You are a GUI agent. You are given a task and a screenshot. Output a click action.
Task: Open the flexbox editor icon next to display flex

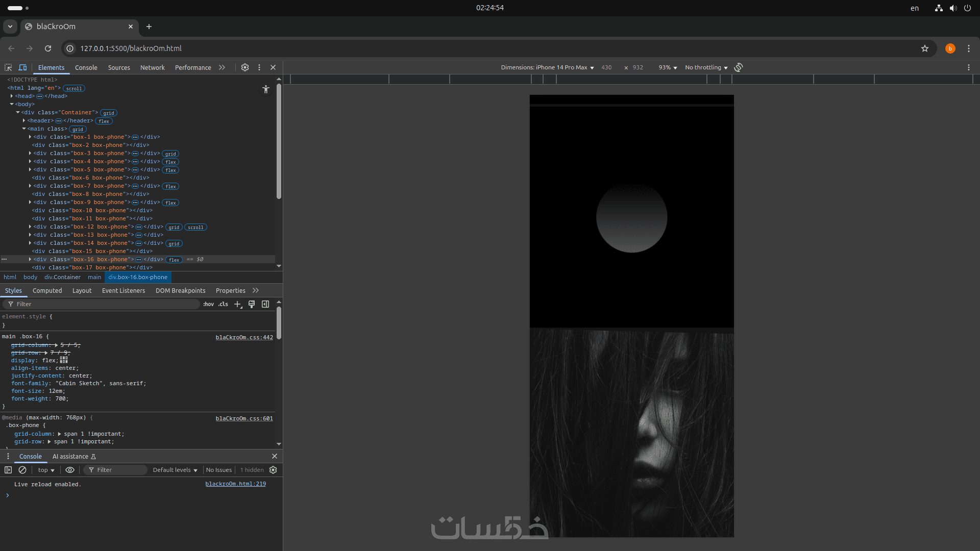tap(64, 360)
